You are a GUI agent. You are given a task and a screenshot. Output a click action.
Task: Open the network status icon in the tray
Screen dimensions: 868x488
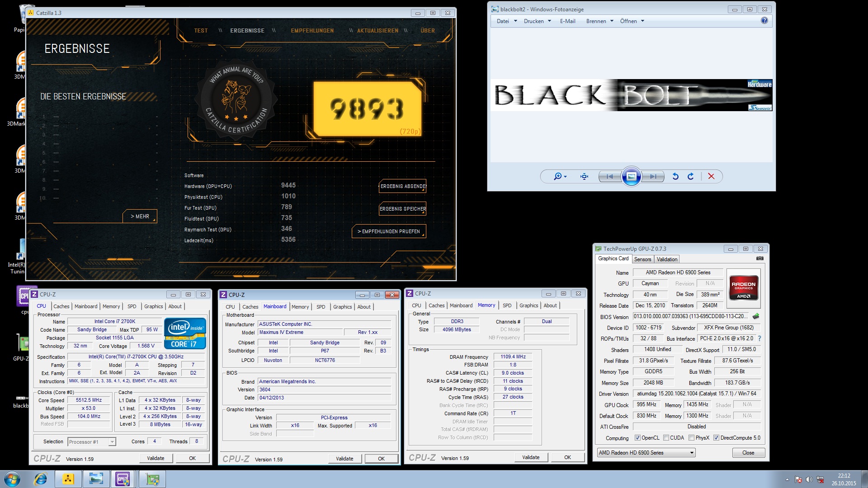click(x=820, y=479)
